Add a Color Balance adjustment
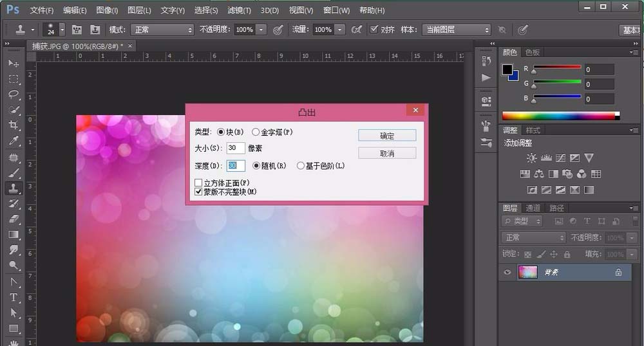The width and height of the screenshot is (644, 346). [x=539, y=174]
